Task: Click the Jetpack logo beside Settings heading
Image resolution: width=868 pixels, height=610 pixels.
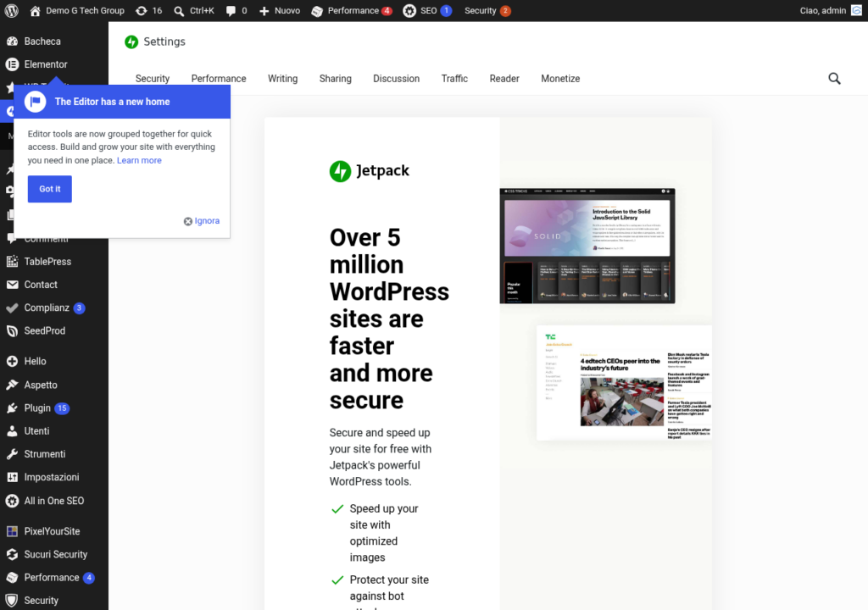Action: 131,42
